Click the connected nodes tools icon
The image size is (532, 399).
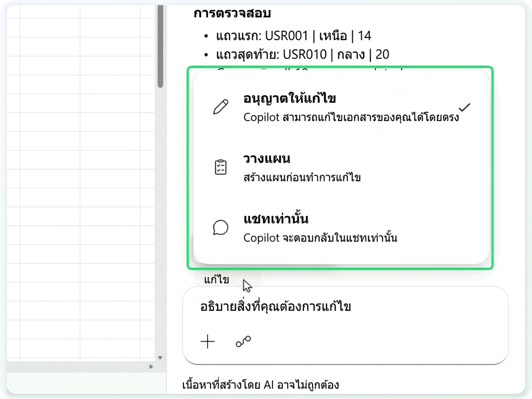click(x=243, y=341)
